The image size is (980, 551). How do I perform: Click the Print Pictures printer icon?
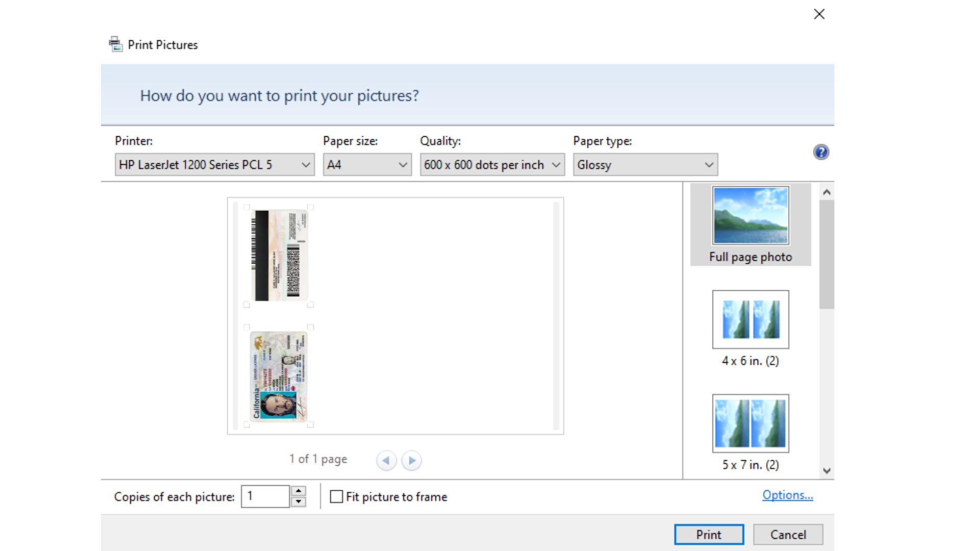116,44
